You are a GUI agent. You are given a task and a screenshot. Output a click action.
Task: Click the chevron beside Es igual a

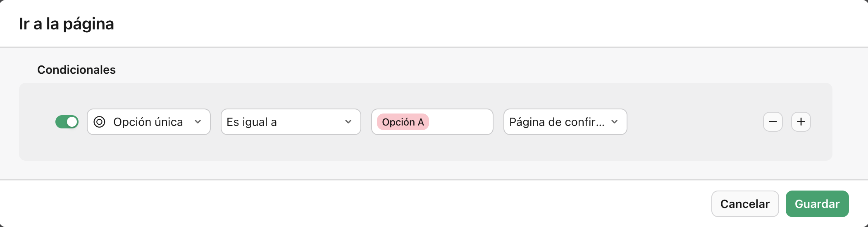348,122
